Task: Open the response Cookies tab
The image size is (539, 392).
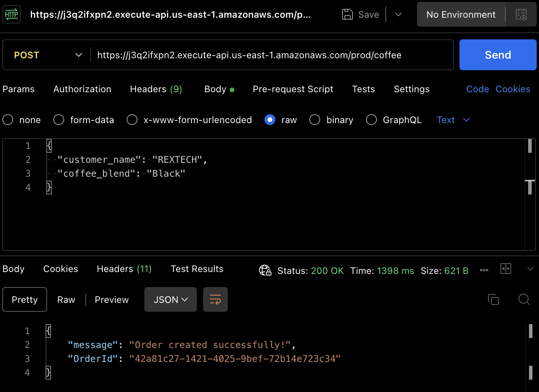Action: coord(61,269)
